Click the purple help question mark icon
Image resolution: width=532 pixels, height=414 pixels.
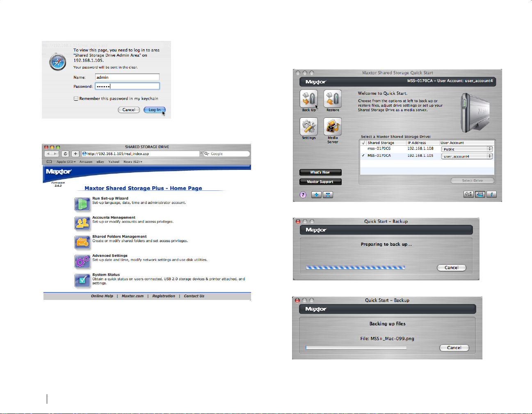point(303,195)
